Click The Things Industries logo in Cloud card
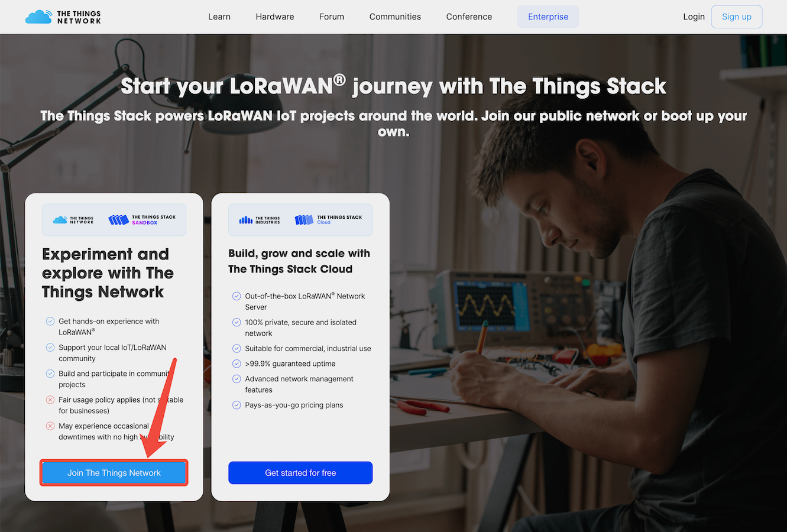 259,220
